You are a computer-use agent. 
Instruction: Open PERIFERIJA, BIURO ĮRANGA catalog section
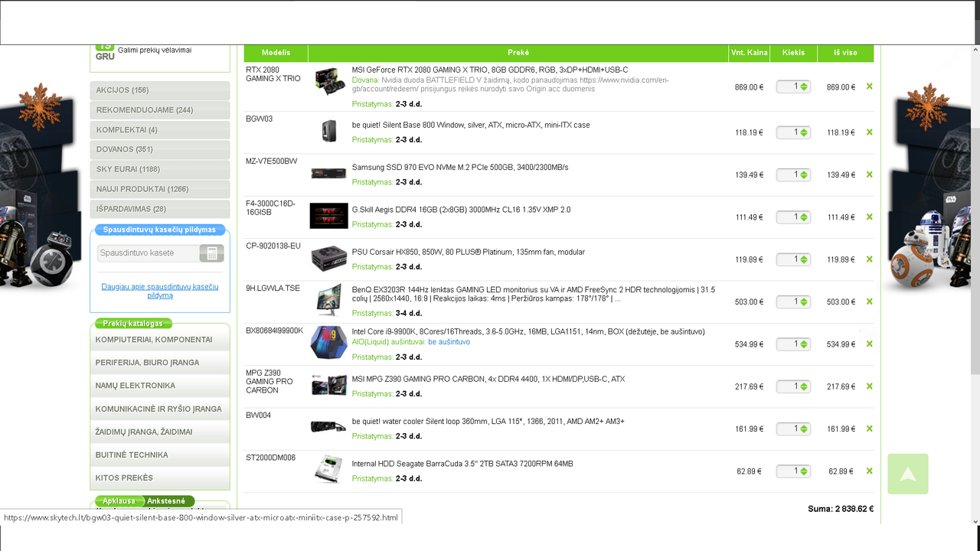(x=160, y=363)
